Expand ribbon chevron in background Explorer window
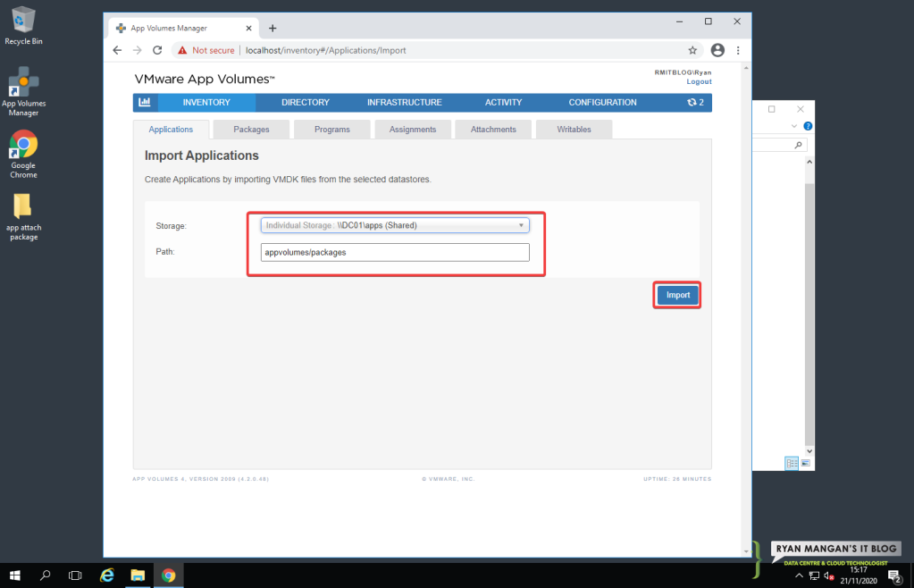 coord(794,126)
